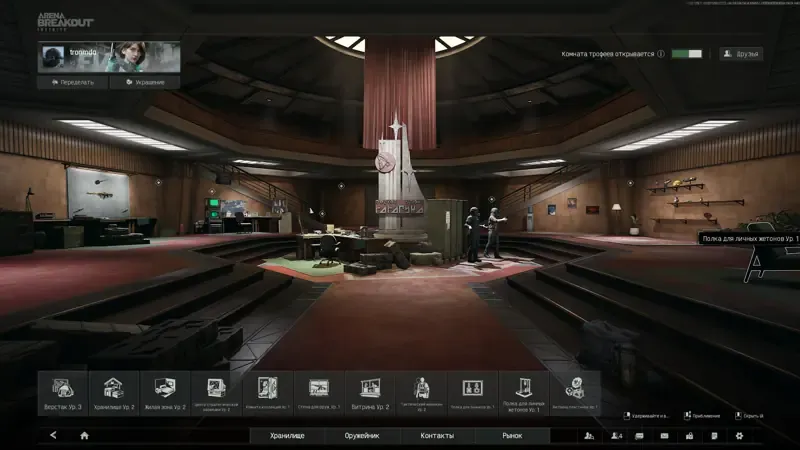Image resolution: width=800 pixels, height=450 pixels.
Task: Toggle the trophy room open switch
Action: point(687,54)
